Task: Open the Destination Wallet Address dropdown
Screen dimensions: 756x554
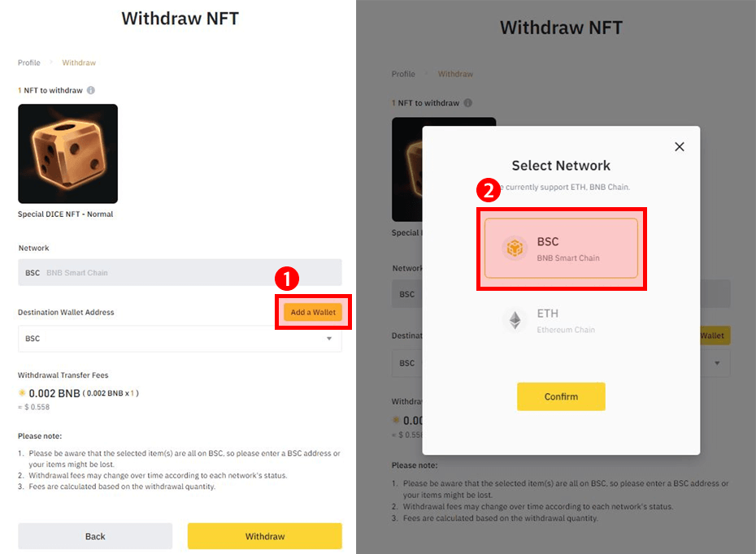Action: tap(180, 339)
